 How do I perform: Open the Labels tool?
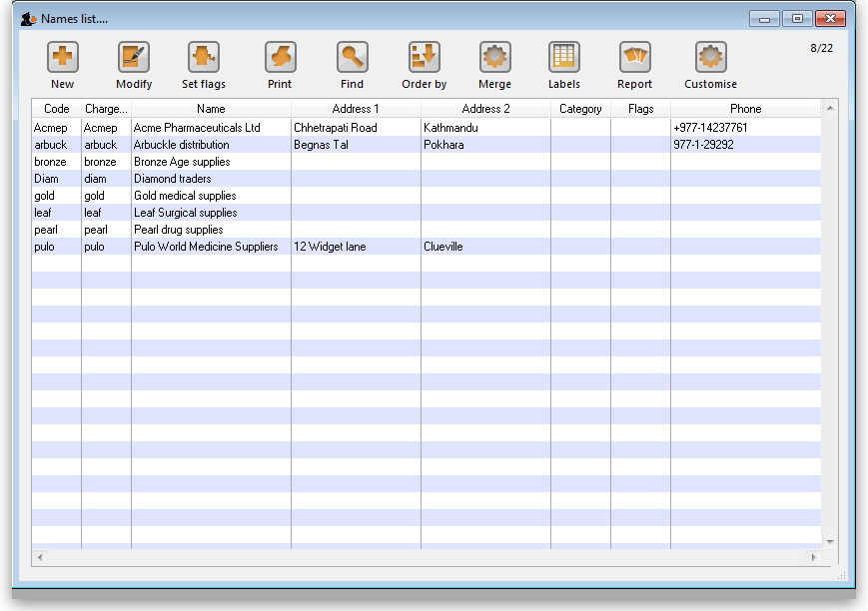(x=563, y=57)
